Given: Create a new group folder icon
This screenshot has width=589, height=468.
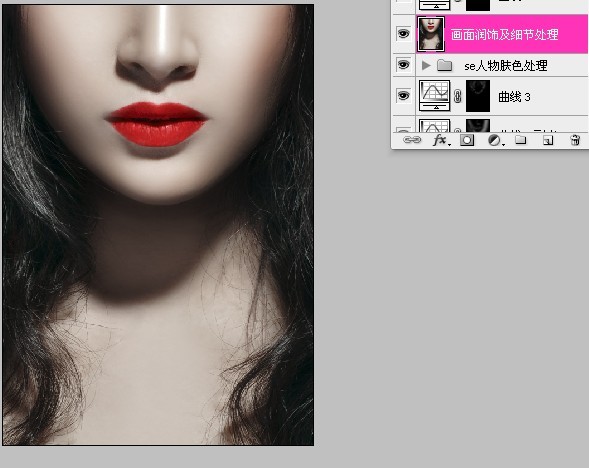Looking at the screenshot, I should click(x=520, y=140).
